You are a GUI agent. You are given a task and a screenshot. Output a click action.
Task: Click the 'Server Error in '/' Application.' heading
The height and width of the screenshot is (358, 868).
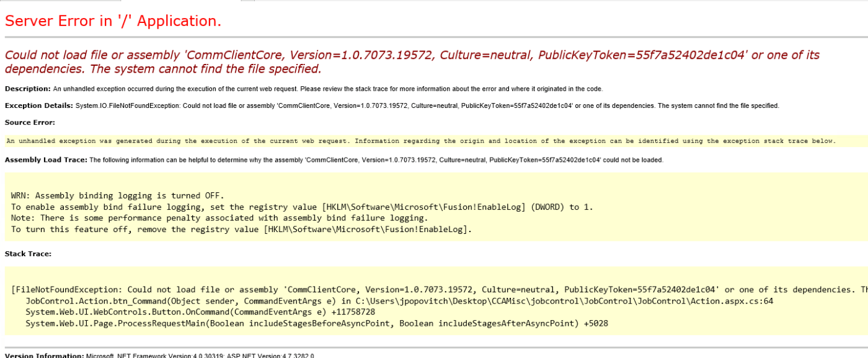pos(113,21)
